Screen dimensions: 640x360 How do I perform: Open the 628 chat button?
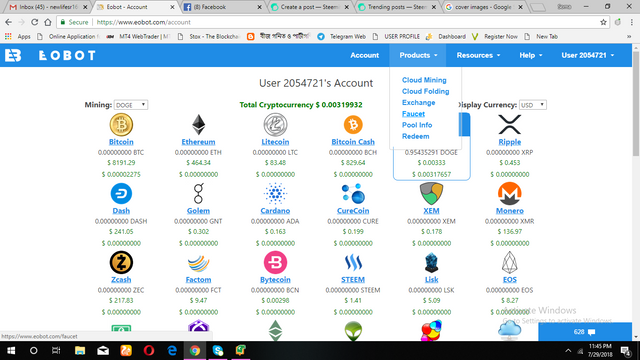coord(585,332)
